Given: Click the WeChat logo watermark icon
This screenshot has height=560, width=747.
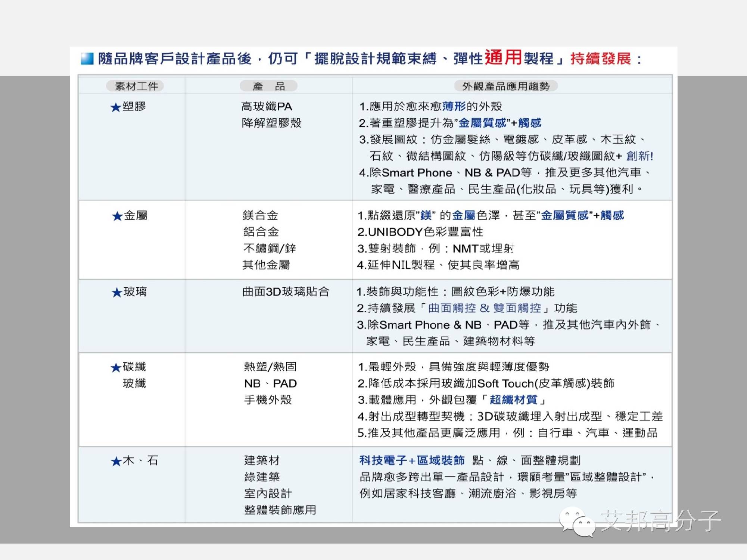Looking at the screenshot, I should tap(577, 522).
